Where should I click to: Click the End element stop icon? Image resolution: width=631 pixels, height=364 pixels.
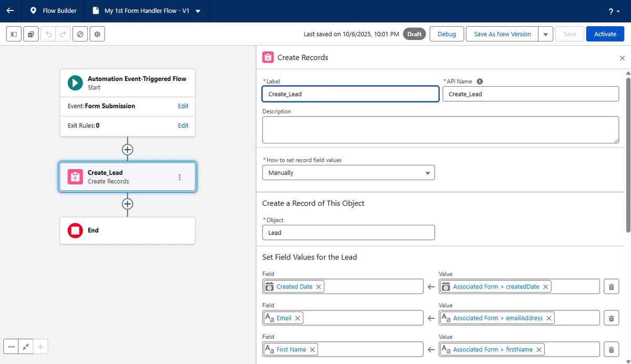[x=75, y=231]
